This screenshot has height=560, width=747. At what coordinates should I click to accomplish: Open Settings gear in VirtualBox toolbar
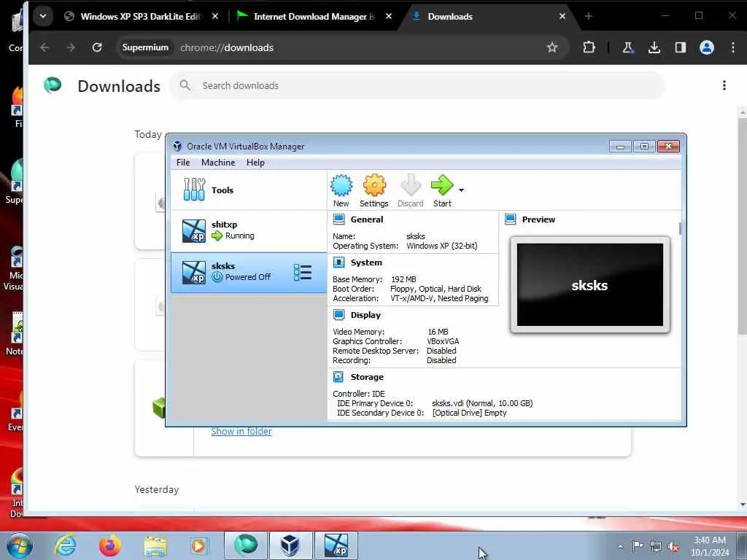click(374, 190)
